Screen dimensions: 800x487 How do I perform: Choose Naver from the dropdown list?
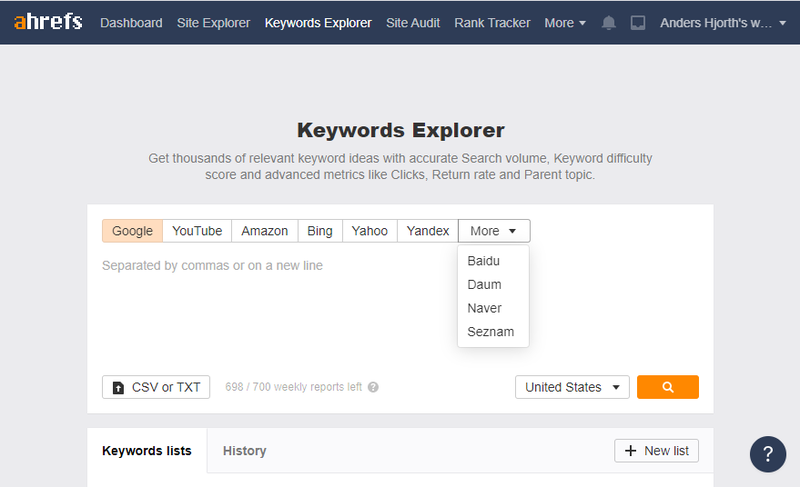(x=493, y=308)
